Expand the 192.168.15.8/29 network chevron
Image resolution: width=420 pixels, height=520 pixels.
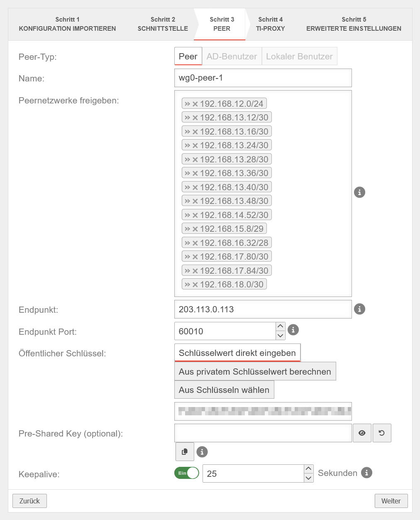tap(187, 229)
